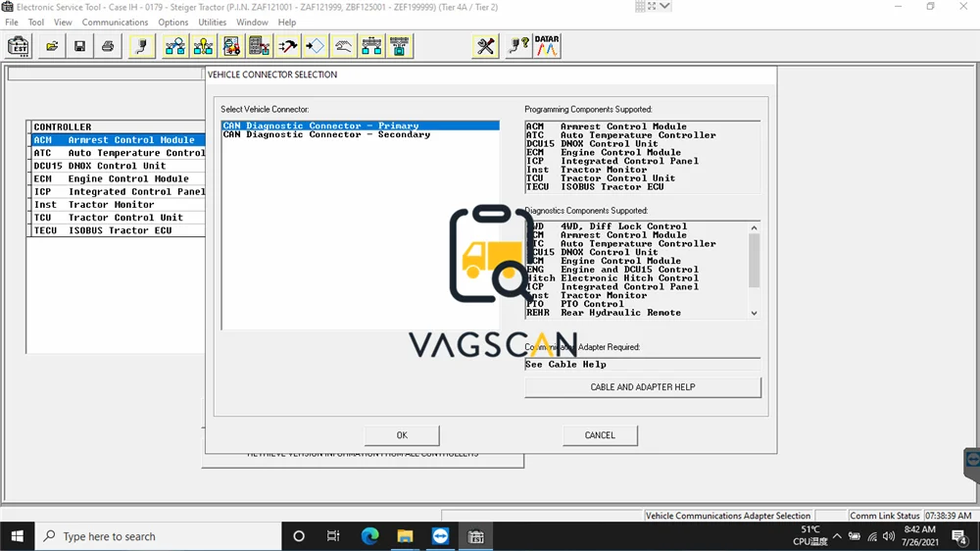Open the notification center icon

[x=959, y=536]
